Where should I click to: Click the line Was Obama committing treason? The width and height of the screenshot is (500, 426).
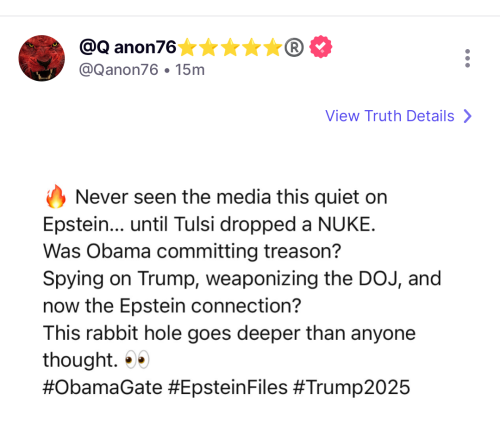coord(192,251)
